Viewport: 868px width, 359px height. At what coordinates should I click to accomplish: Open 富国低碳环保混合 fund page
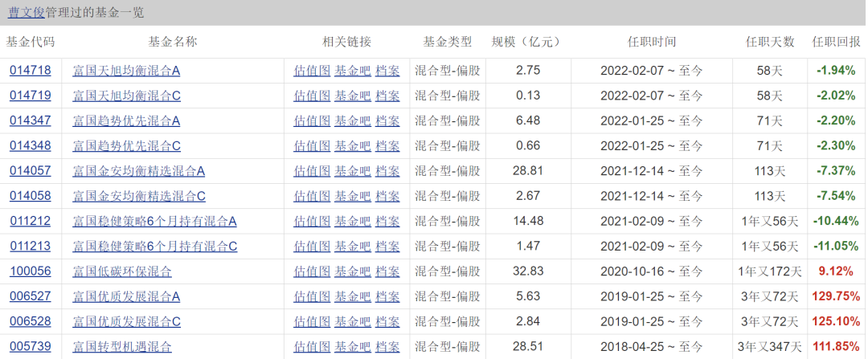click(122, 271)
